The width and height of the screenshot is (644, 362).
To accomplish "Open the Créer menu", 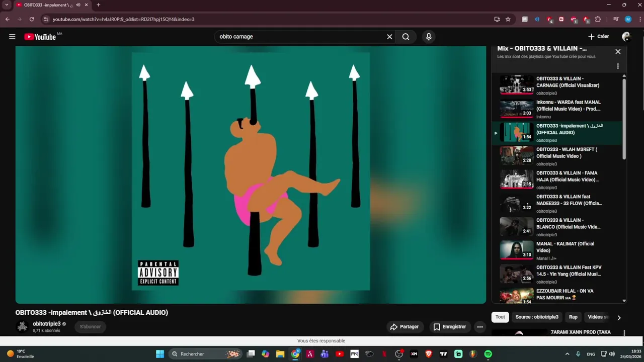I will coord(599,37).
